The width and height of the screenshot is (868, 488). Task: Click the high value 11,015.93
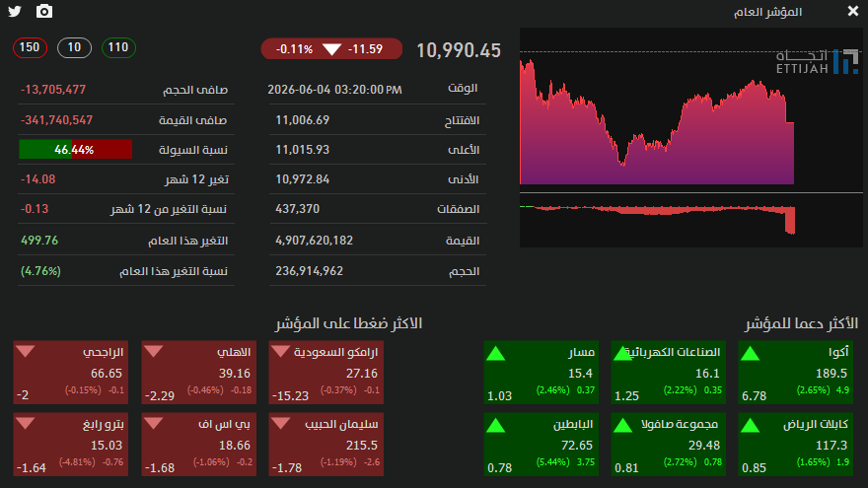pyautogui.click(x=302, y=150)
